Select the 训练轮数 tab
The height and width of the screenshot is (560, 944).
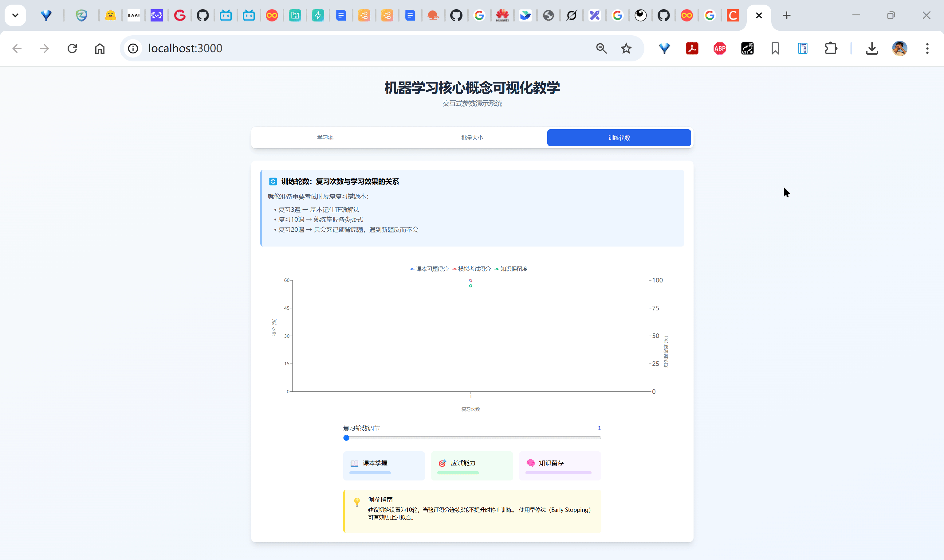pyautogui.click(x=619, y=138)
